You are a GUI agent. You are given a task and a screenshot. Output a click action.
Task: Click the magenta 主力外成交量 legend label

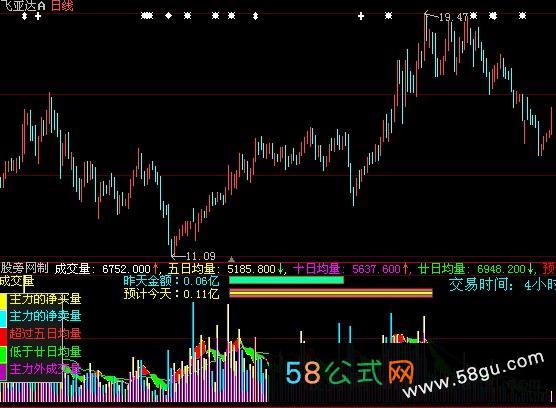click(45, 369)
